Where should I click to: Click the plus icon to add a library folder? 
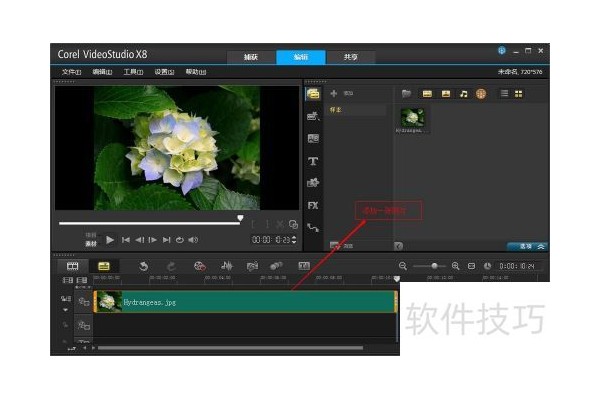pyautogui.click(x=334, y=93)
